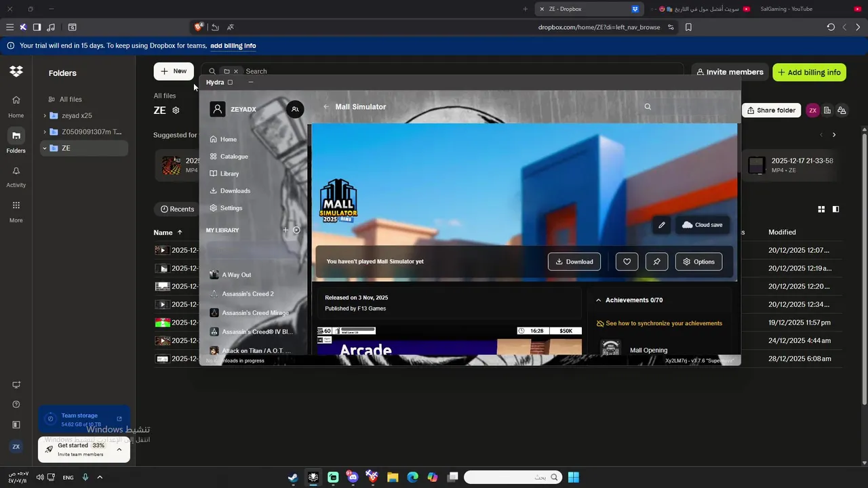Go back from Mall Simulator page
The image size is (868, 488).
[x=326, y=106]
